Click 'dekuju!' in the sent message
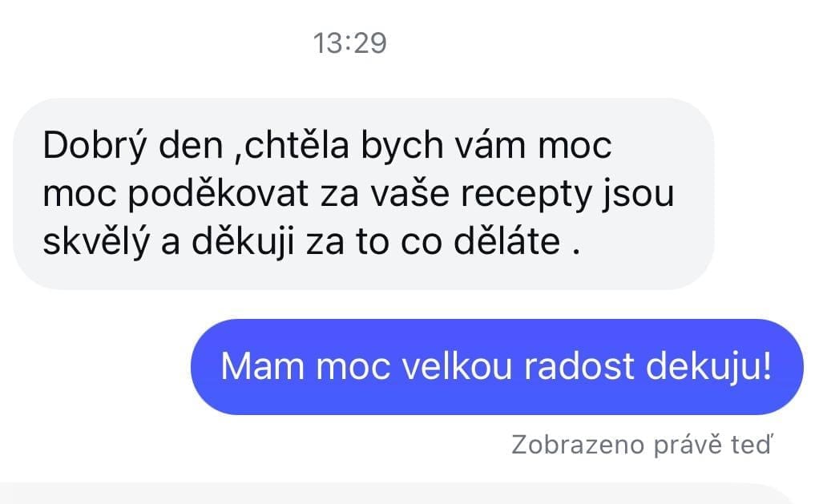The image size is (823, 504). [x=709, y=367]
